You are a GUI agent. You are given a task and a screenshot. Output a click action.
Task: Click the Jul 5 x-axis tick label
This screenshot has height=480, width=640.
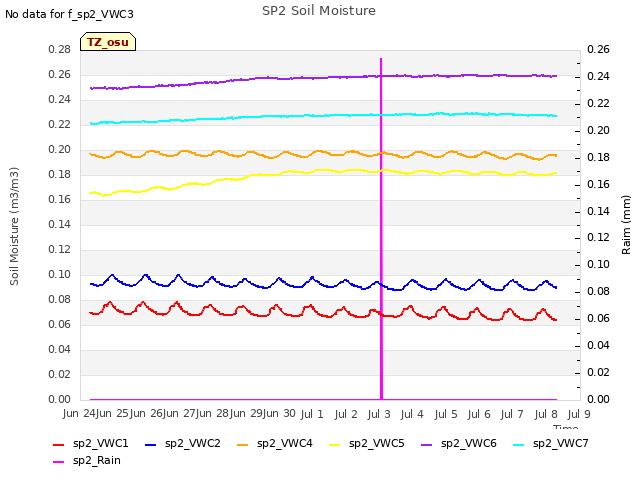[x=446, y=414]
